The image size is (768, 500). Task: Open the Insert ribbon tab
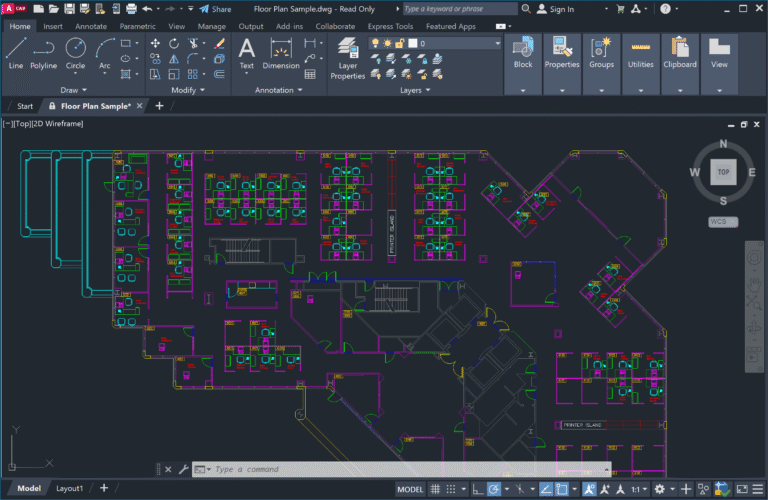coord(52,26)
